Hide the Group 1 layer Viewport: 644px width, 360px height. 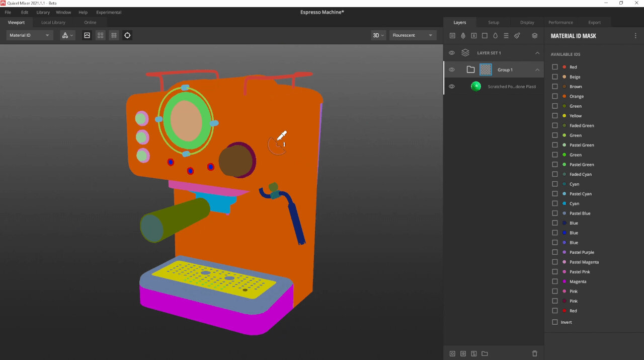point(451,69)
